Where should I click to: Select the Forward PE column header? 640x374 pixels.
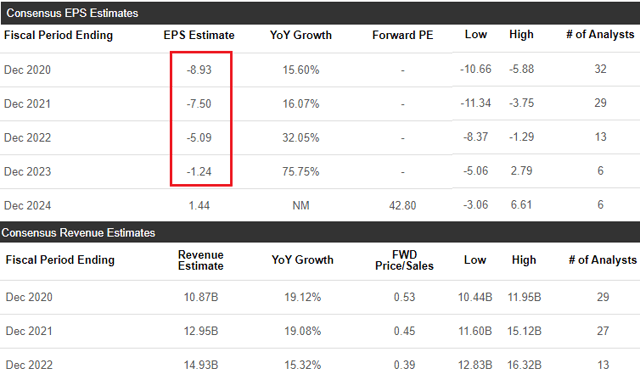(x=402, y=35)
